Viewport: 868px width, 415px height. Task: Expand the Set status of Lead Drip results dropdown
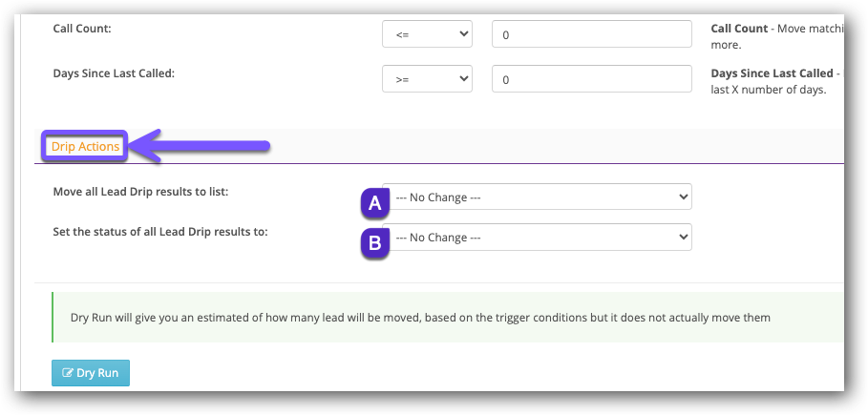[x=537, y=238]
